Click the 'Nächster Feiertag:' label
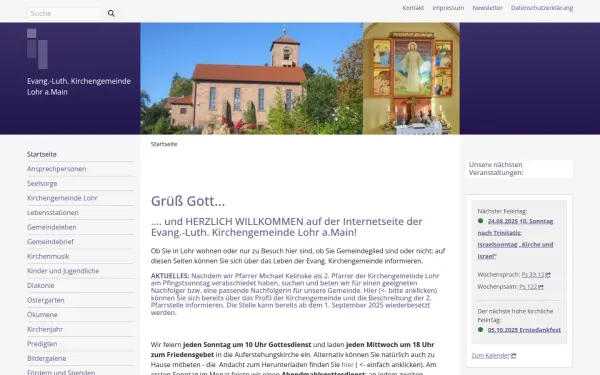The image size is (600, 375). [x=502, y=211]
